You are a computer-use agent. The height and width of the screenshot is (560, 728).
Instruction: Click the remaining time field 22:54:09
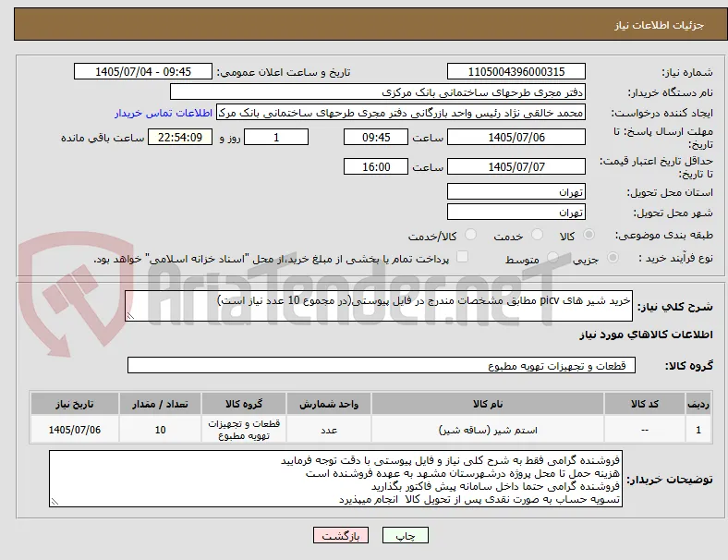pyautogui.click(x=180, y=138)
